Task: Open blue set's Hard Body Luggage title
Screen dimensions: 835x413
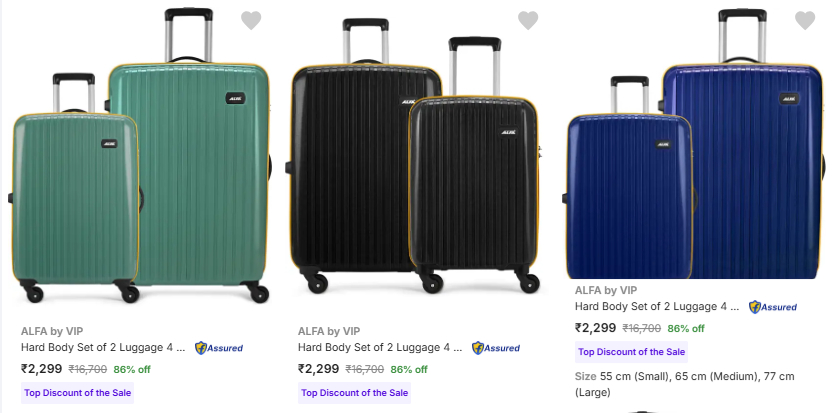Action: pos(657,307)
